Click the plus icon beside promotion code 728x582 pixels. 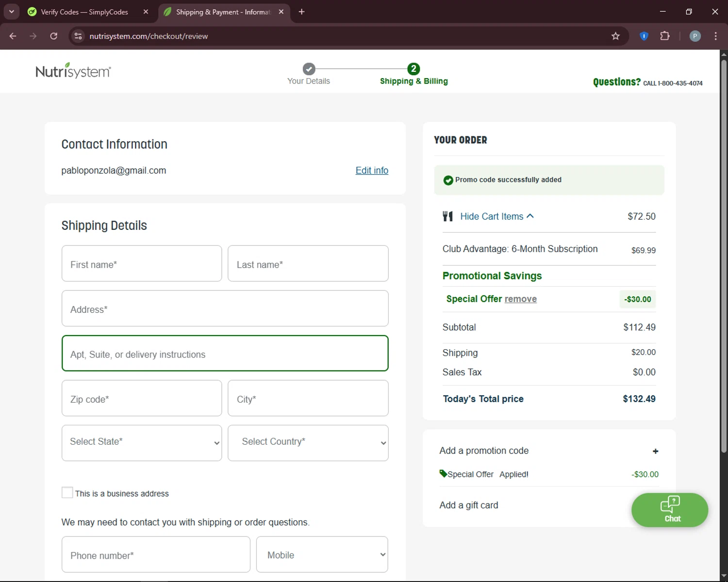[x=655, y=451]
